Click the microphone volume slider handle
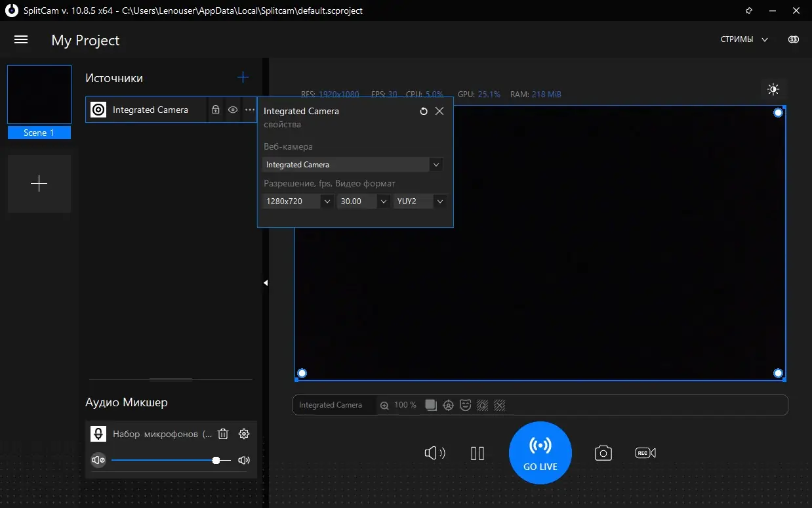Image resolution: width=812 pixels, height=508 pixels. pyautogui.click(x=216, y=460)
